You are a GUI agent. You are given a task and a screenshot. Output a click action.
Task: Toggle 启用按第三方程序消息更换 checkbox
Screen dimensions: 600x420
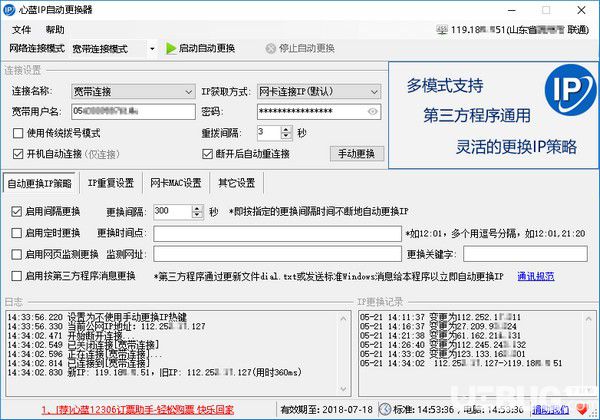(x=16, y=276)
